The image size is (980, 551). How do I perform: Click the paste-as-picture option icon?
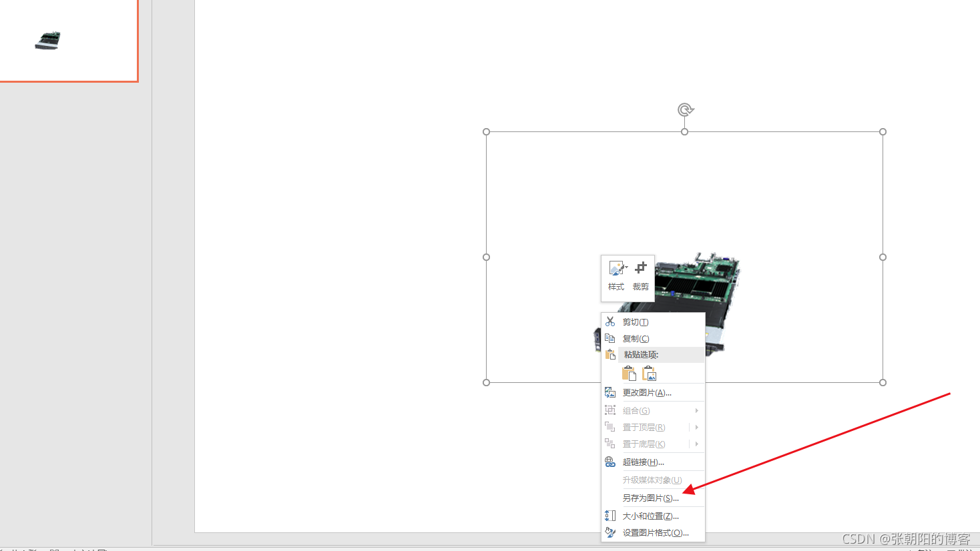coord(649,374)
